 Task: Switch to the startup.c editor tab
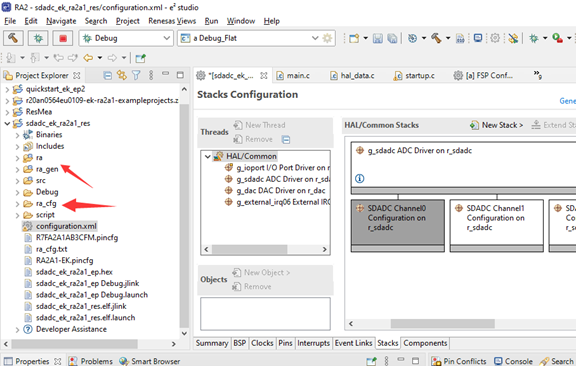(414, 76)
